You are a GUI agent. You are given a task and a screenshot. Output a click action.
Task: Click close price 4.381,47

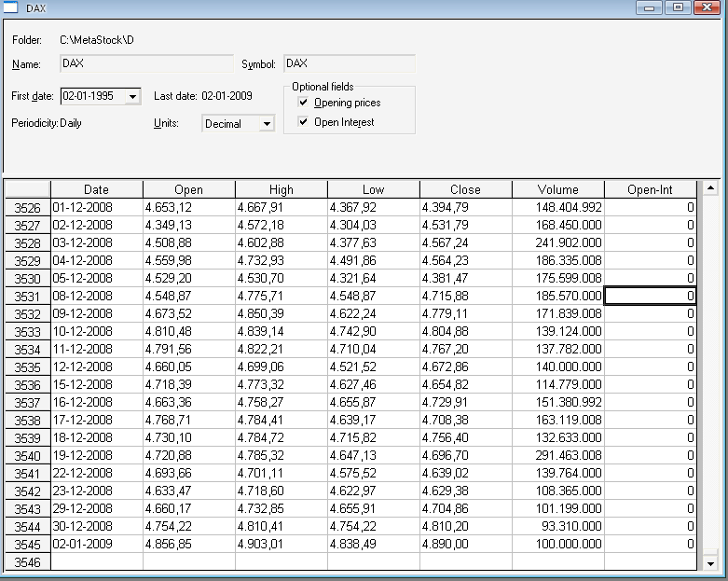466,278
